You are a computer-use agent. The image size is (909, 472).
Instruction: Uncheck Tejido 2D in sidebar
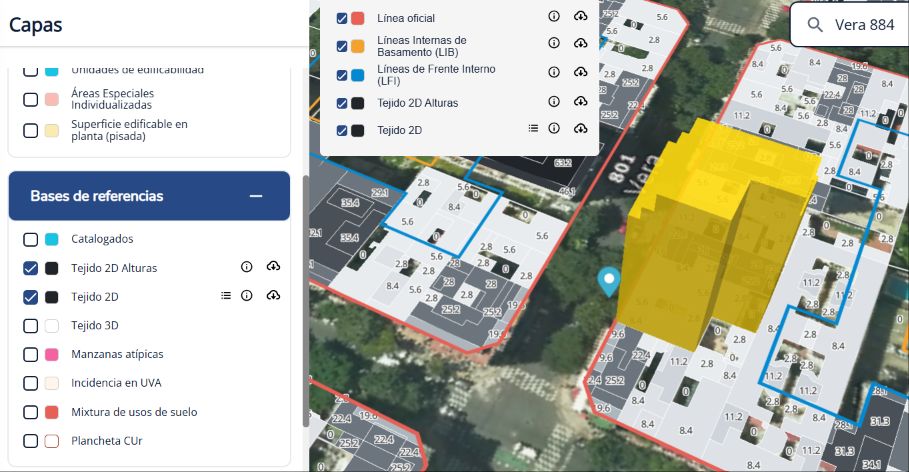point(30,297)
